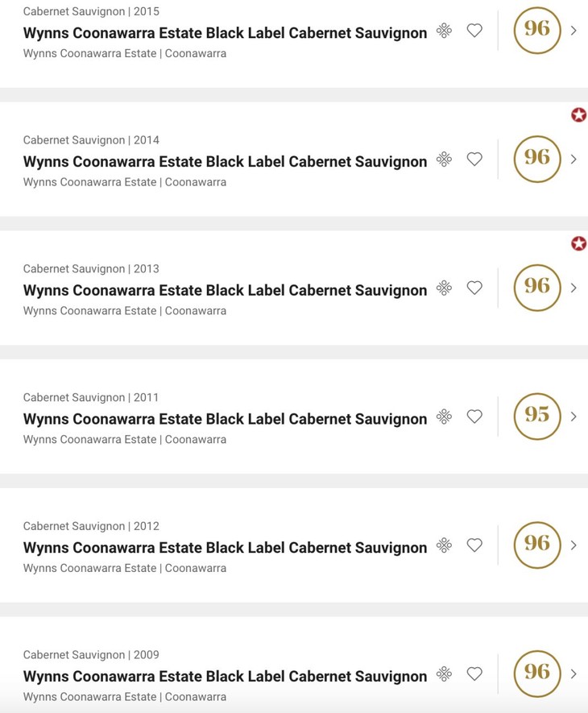Open 2011 wine details via chevron arrow
The height and width of the screenshot is (713, 588).
[574, 417]
